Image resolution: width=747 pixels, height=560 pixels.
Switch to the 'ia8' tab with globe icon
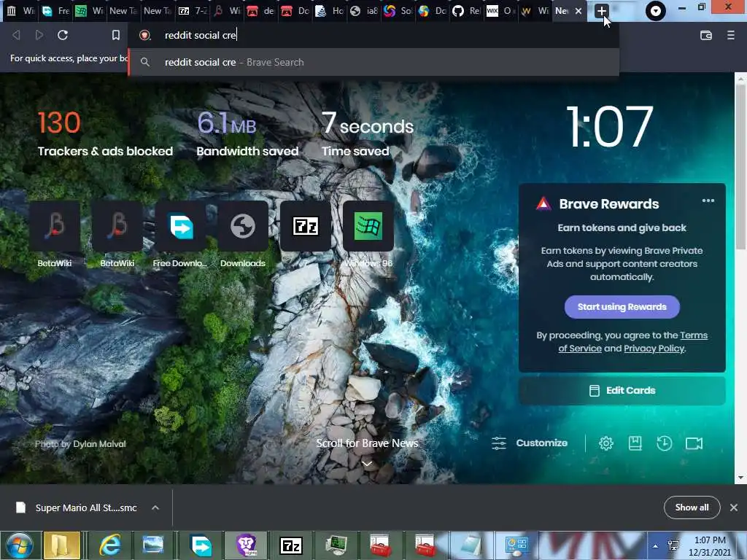(364, 10)
